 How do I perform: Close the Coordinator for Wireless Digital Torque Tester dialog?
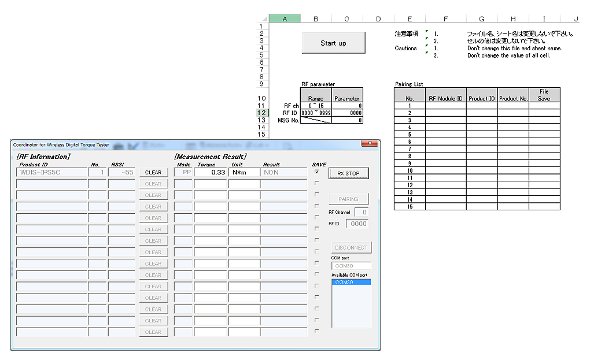pos(368,144)
